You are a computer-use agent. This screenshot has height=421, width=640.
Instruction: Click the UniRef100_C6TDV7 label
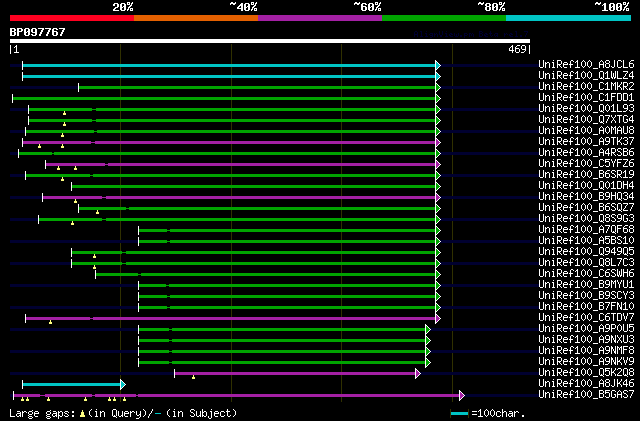(x=586, y=318)
